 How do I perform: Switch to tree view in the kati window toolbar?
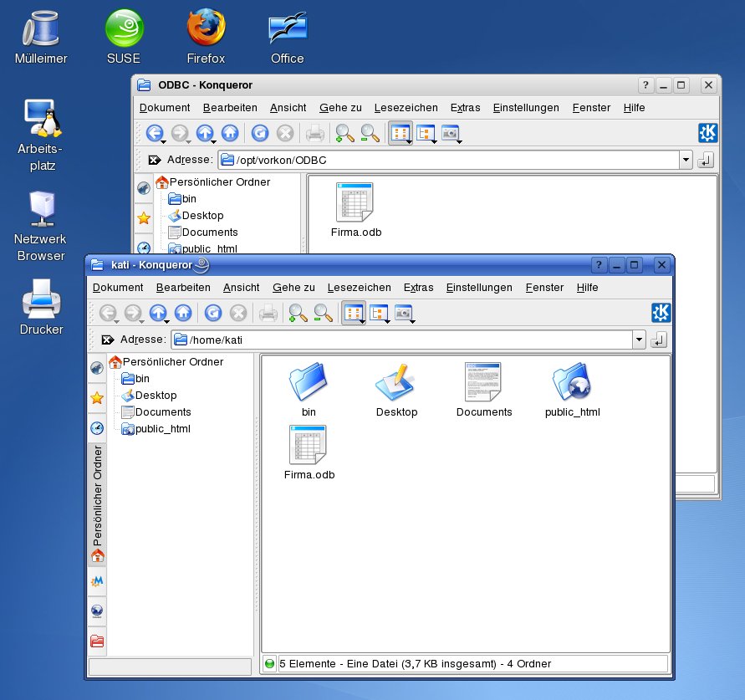(380, 314)
